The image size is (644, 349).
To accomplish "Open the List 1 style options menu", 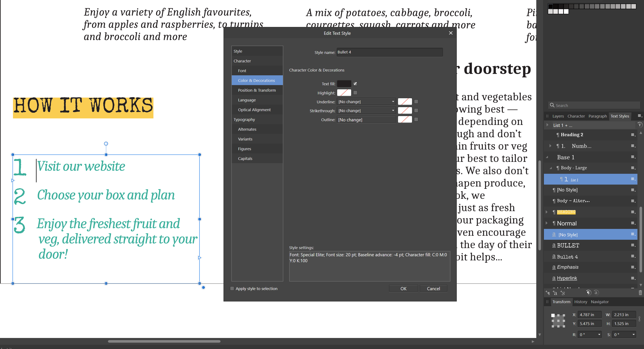I will tap(633, 179).
